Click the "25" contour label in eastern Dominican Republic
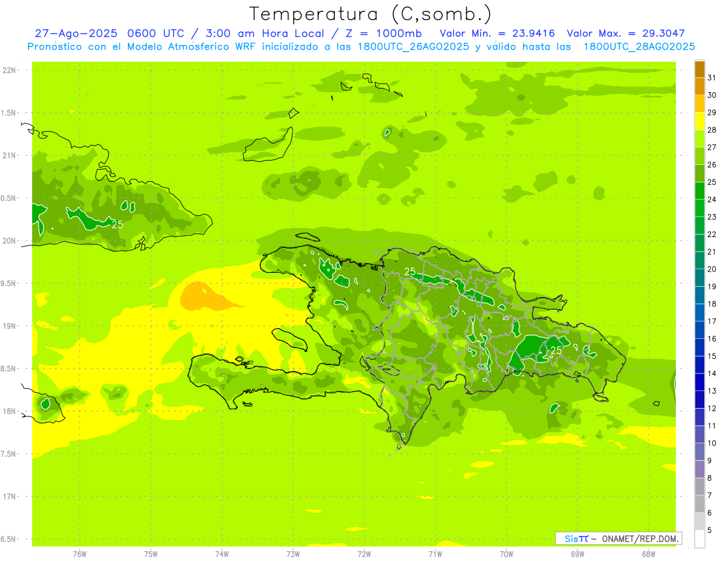728x562 pixels. (x=556, y=350)
